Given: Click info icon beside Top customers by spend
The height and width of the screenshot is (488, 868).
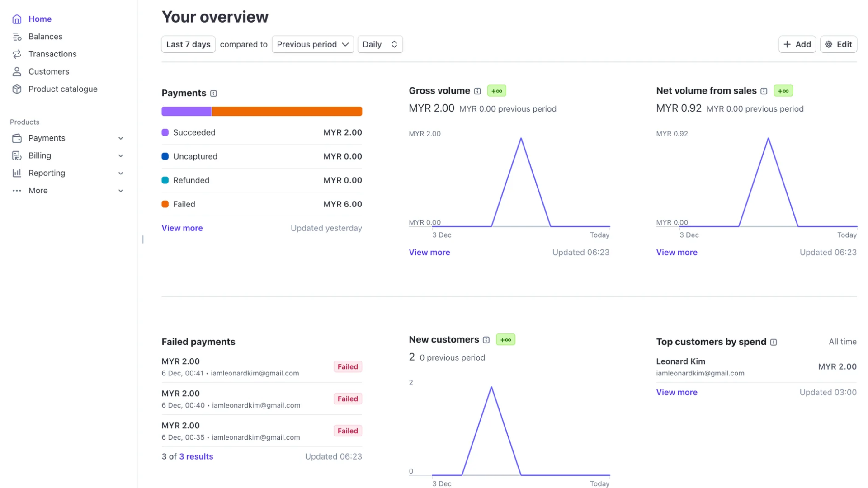Looking at the screenshot, I should (x=774, y=343).
